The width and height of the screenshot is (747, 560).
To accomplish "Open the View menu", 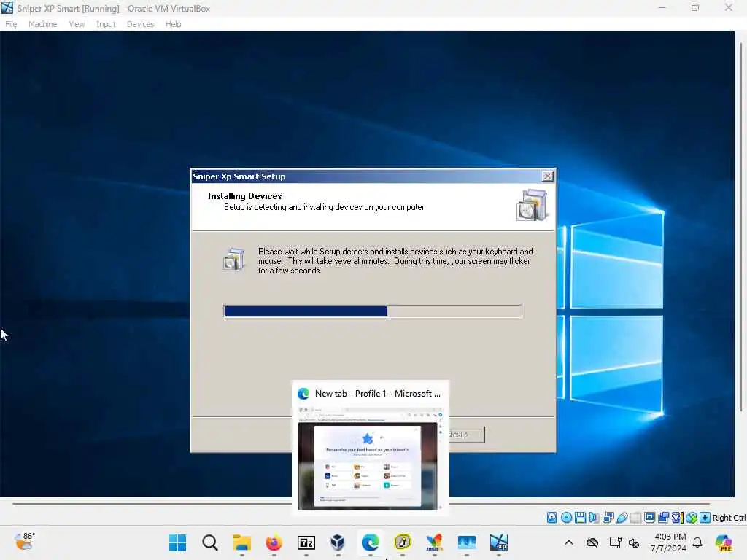I will point(76,24).
